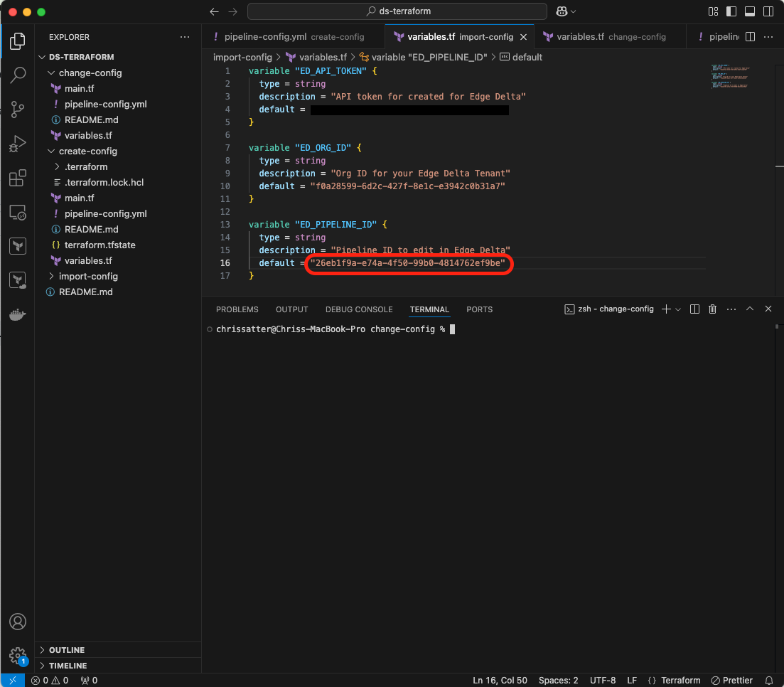Switch to the PROBLEMS panel tab
Viewport: 784px width, 687px height.
(x=237, y=309)
